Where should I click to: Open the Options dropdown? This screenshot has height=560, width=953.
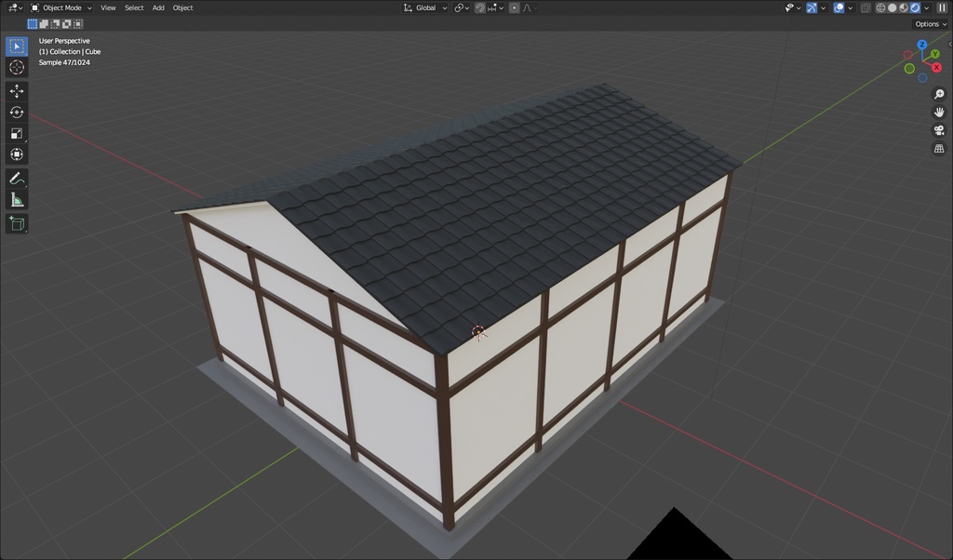(x=931, y=23)
